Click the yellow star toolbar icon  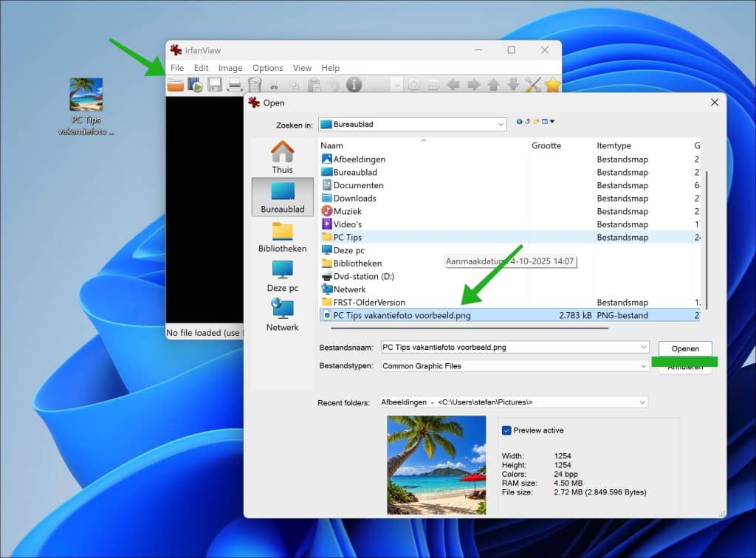click(x=552, y=85)
